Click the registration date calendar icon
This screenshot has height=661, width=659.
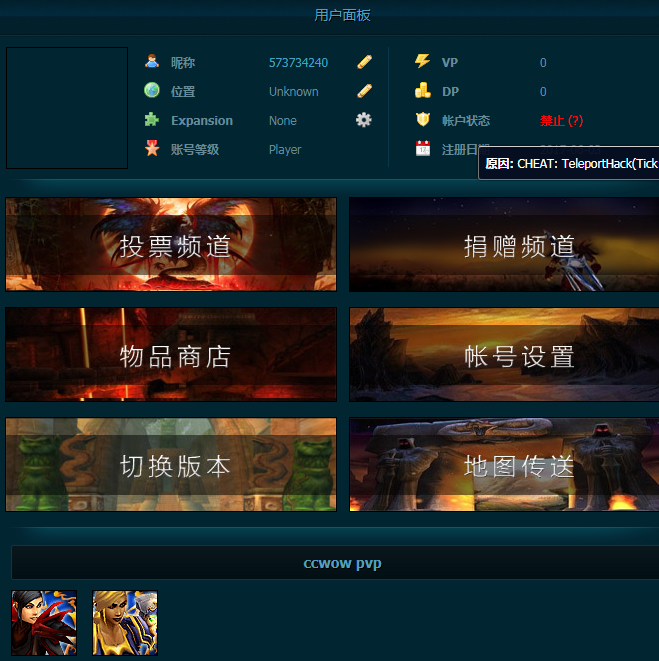coord(422,148)
